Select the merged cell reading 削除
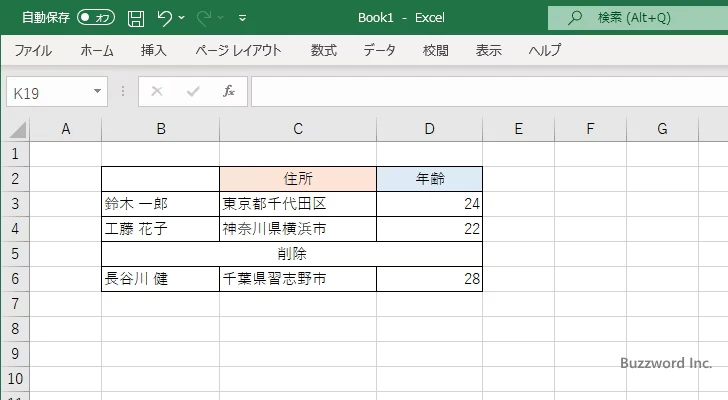728x400 pixels. 292,254
